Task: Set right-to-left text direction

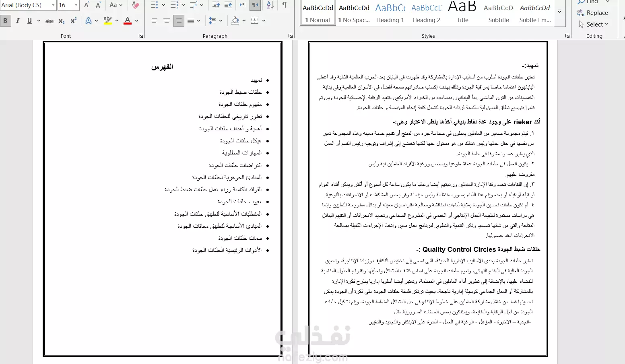Action: point(255,5)
